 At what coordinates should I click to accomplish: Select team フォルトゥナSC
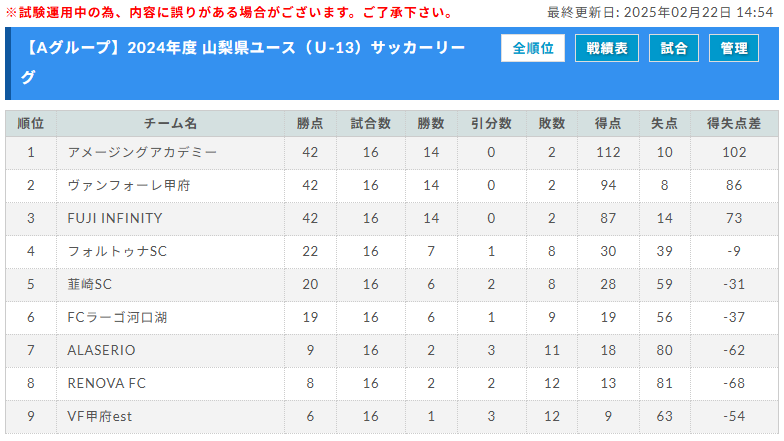[117, 251]
